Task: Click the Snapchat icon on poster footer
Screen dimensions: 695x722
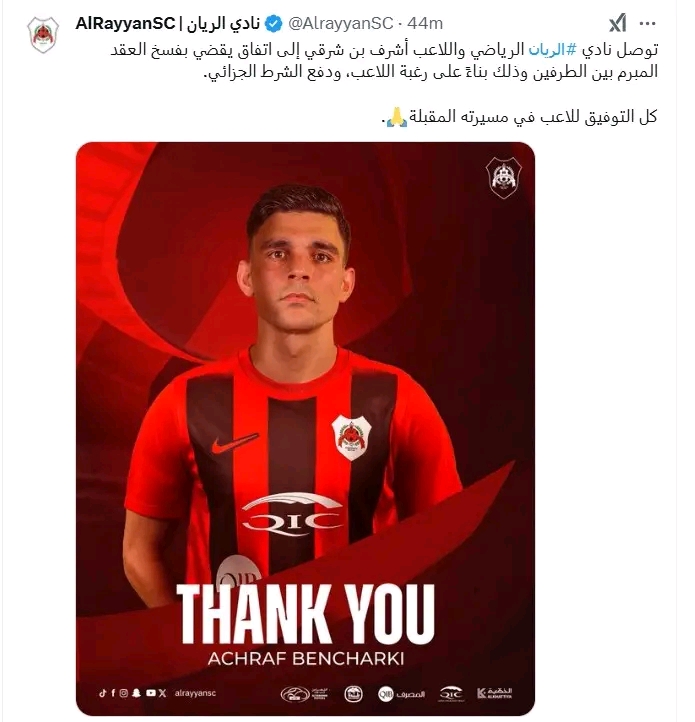Action: [x=136, y=693]
